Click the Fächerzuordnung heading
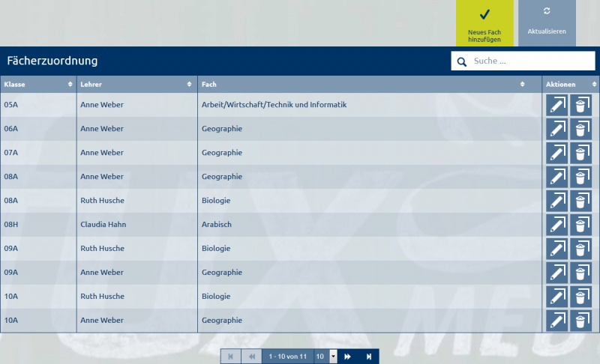 coord(52,61)
